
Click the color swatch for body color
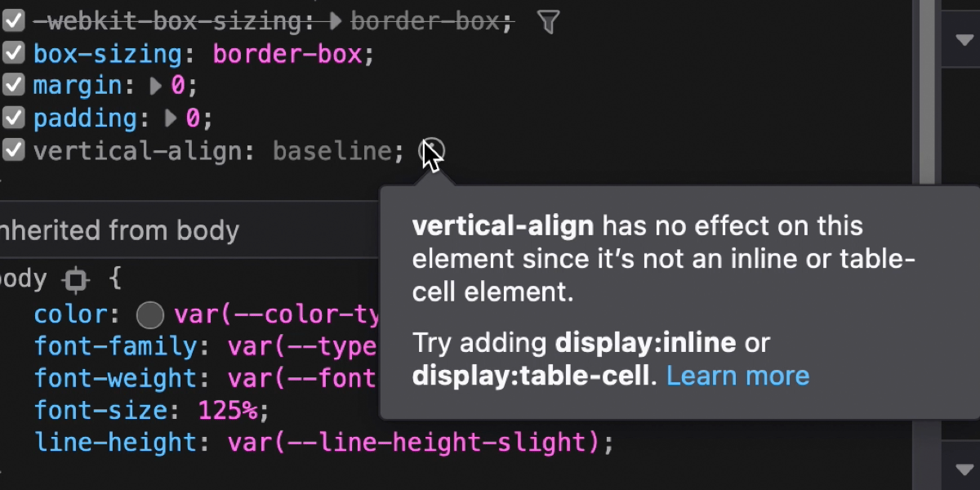tap(150, 314)
